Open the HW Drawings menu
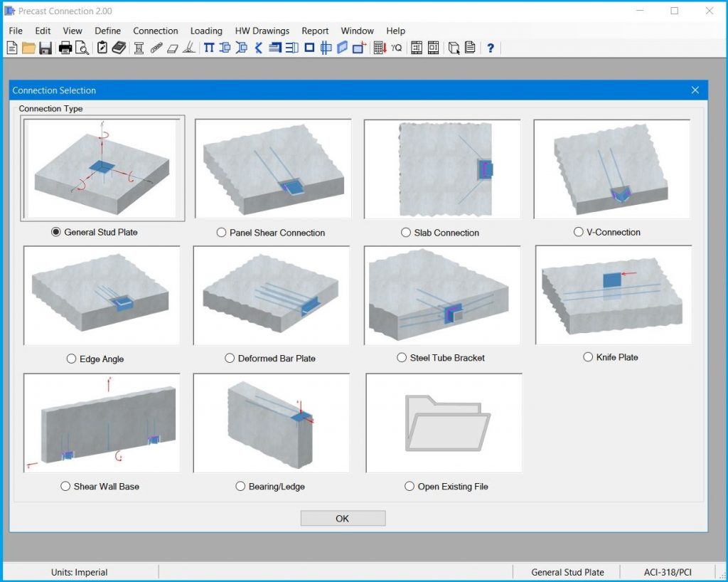 tap(261, 31)
